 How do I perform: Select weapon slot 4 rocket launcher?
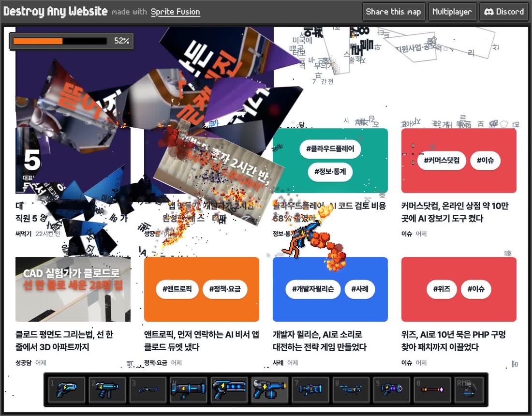[188, 389]
